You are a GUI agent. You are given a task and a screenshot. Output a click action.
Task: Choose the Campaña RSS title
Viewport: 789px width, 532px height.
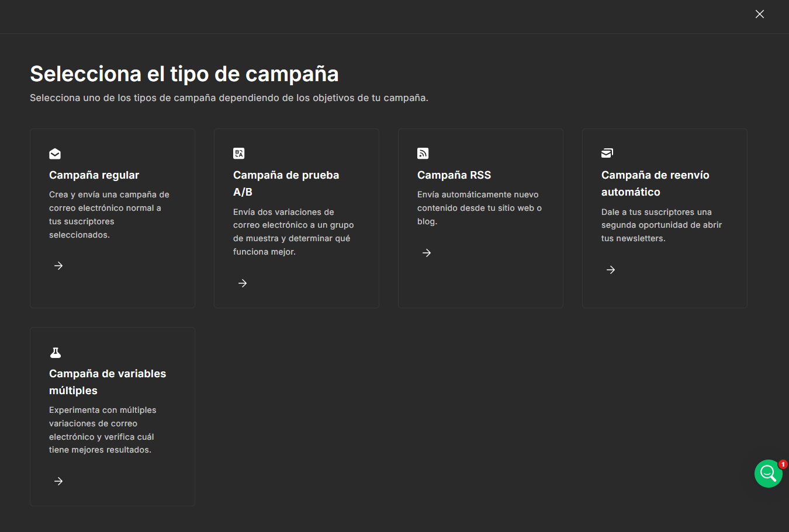click(x=454, y=175)
